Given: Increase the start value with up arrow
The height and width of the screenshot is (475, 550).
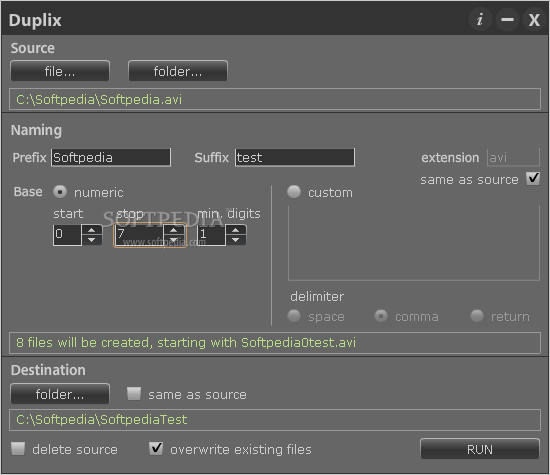Looking at the screenshot, I should tap(92, 230).
